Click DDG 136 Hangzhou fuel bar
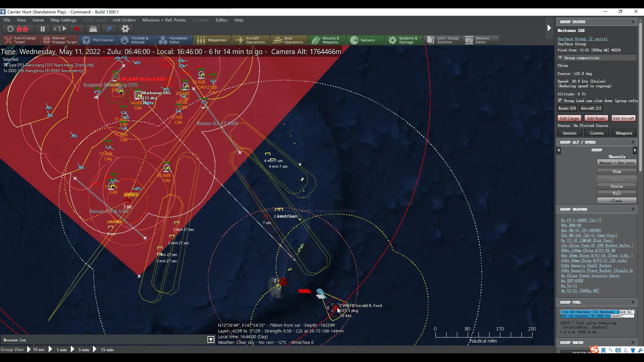Viewport: 644px width, 362px height. point(597,316)
